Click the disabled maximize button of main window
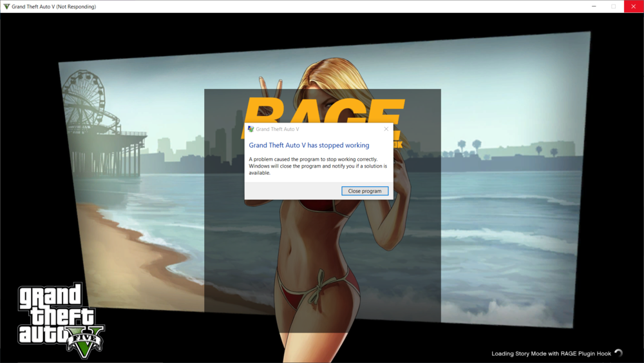The image size is (644, 363). (614, 6)
